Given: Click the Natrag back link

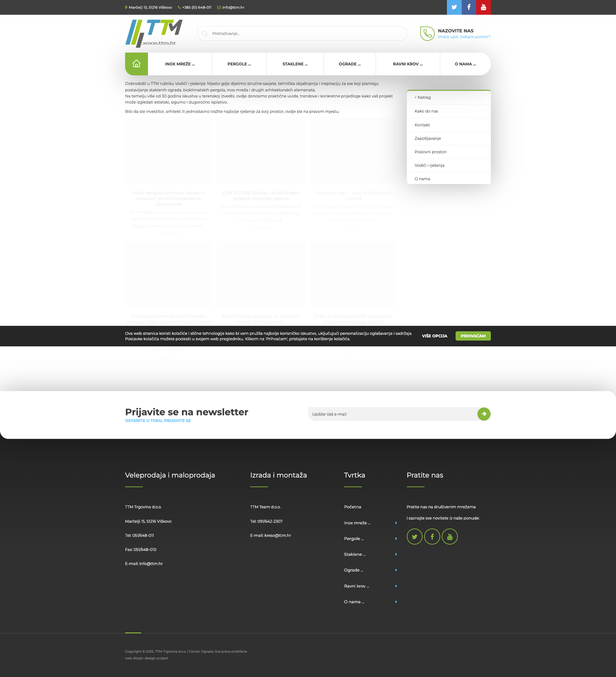Looking at the screenshot, I should 424,97.
